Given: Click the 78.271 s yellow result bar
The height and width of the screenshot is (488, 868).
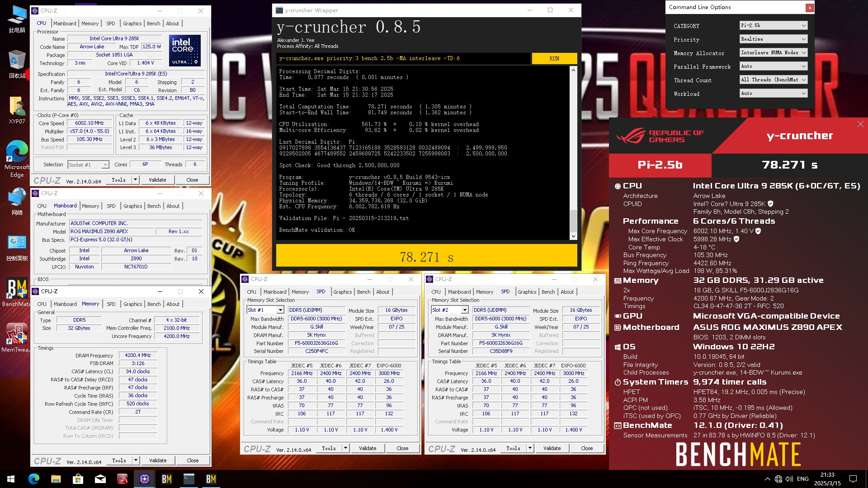Looking at the screenshot, I should tap(426, 256).
